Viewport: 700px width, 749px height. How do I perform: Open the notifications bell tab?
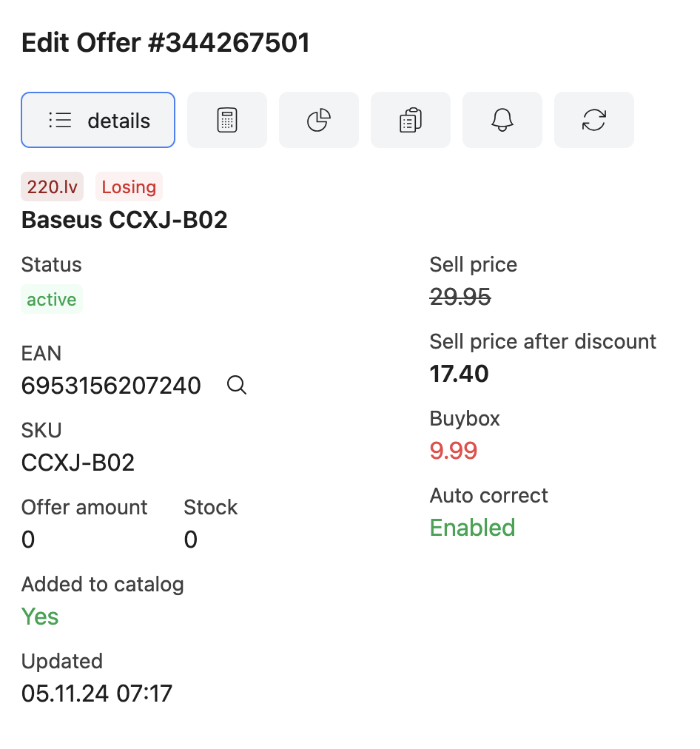click(502, 119)
